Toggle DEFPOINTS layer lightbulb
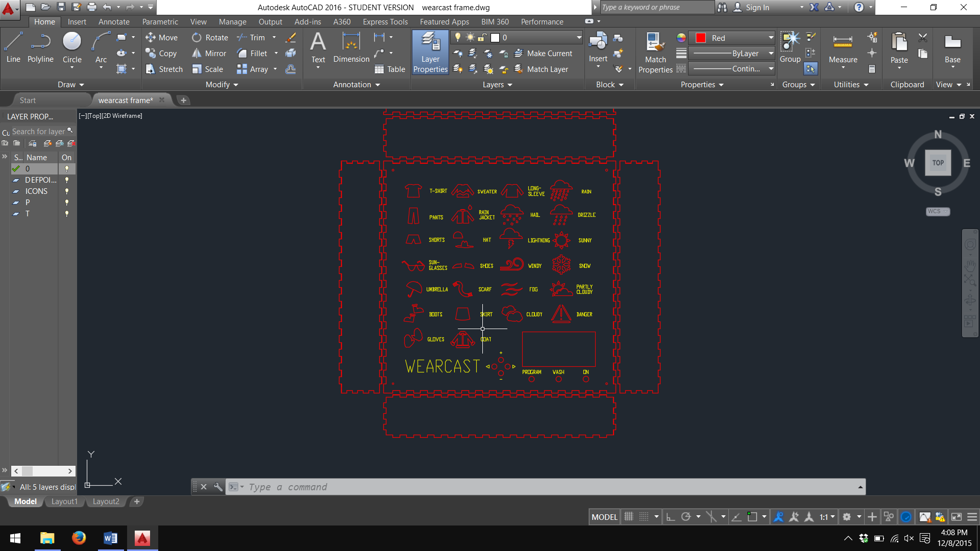 66,180
